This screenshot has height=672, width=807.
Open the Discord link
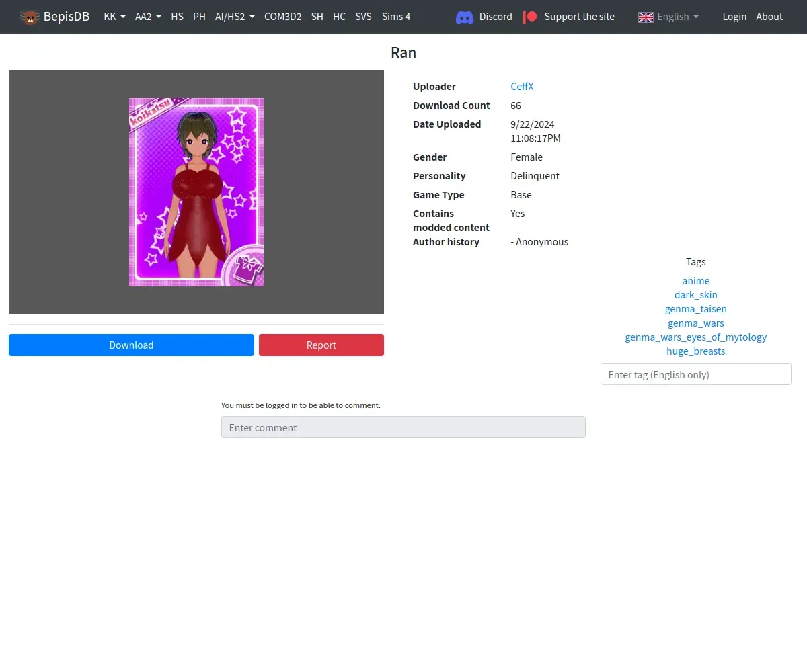pyautogui.click(x=496, y=17)
